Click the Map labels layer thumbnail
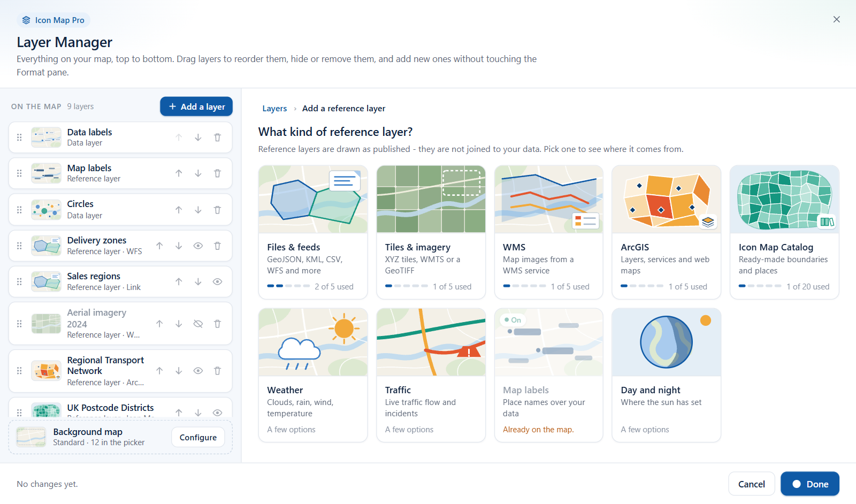856x504 pixels. coord(46,173)
